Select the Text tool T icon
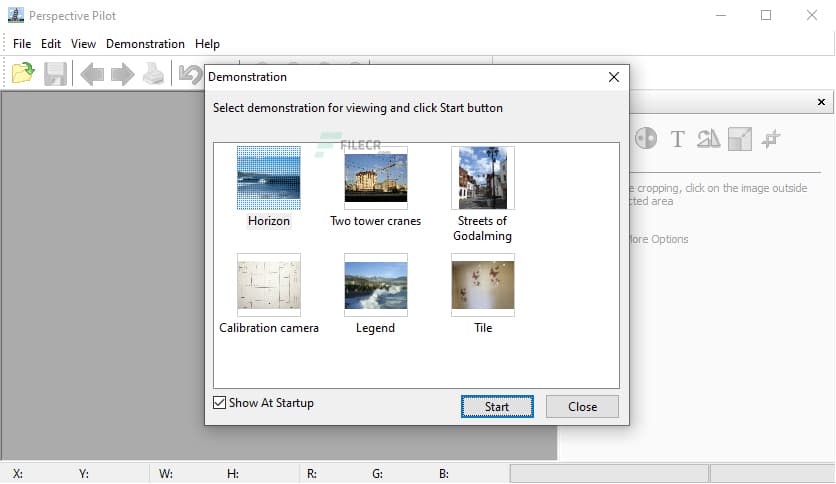The width and height of the screenshot is (836, 484). point(677,139)
